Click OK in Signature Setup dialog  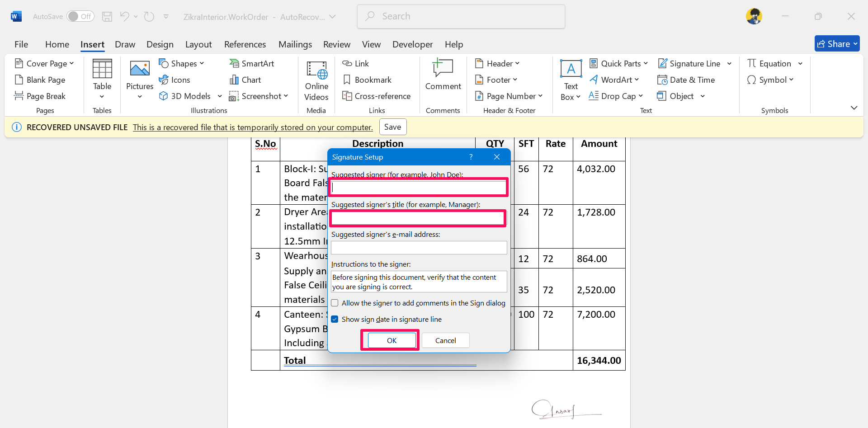click(x=392, y=340)
